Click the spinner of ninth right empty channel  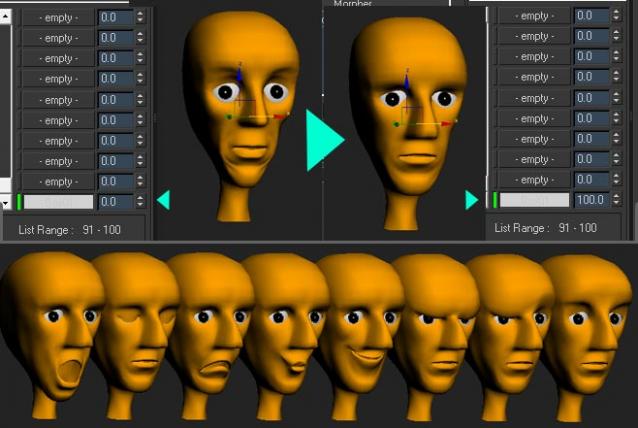(616, 180)
